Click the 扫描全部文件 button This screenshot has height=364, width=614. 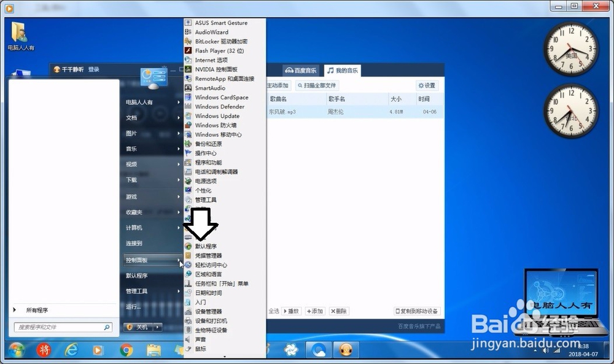tap(317, 85)
